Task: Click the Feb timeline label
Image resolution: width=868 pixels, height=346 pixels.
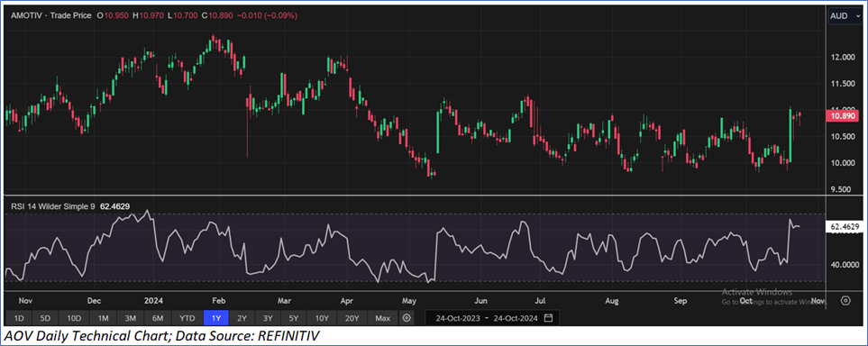Action: [x=218, y=301]
